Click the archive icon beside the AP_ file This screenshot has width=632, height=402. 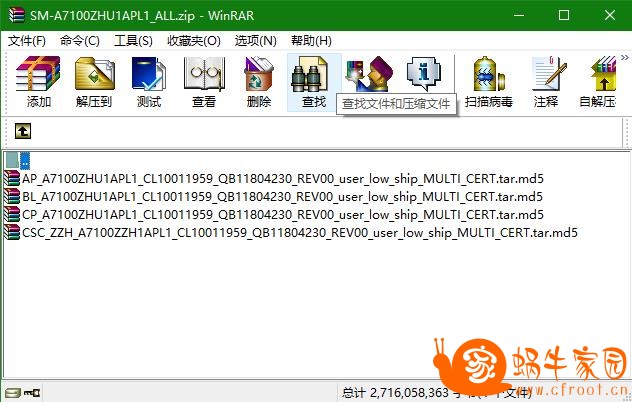tap(12, 178)
